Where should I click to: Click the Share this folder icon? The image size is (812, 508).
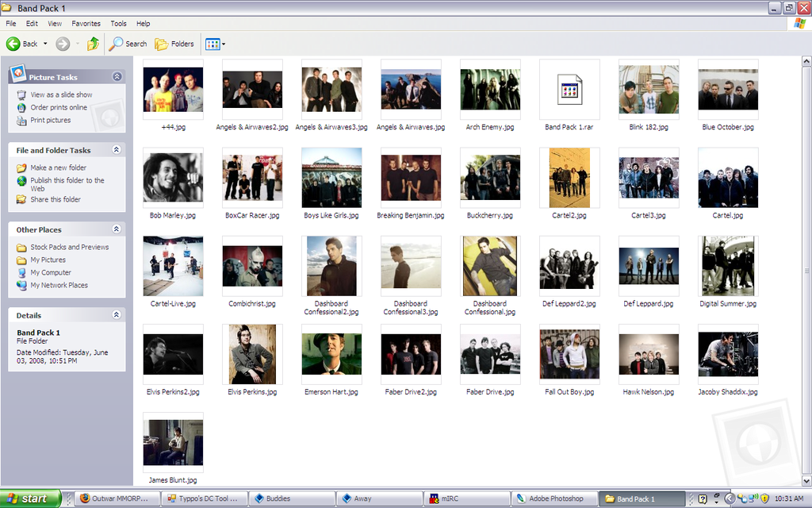(x=21, y=199)
